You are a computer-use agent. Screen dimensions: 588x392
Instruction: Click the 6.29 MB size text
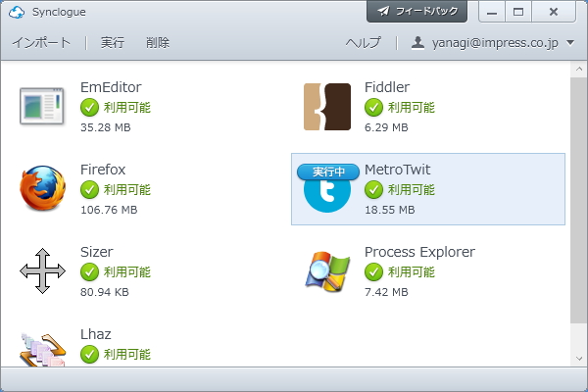pos(386,127)
